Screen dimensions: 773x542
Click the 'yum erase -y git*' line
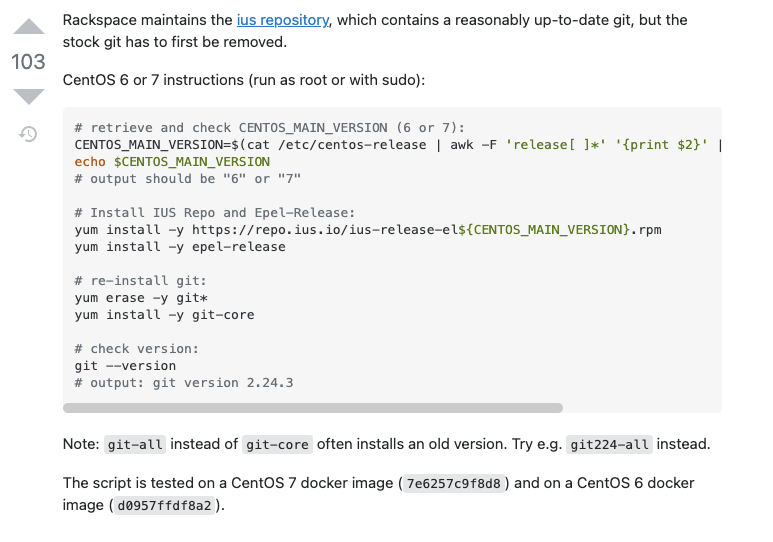coord(141,298)
